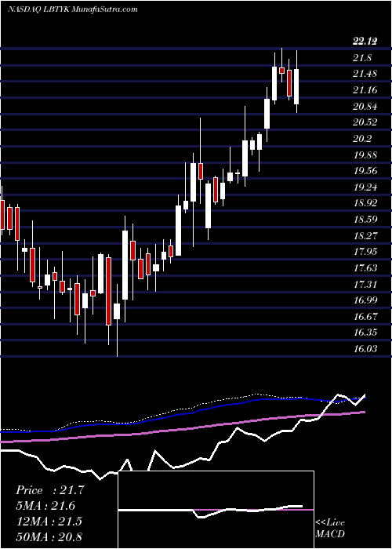Click the 17.31 price axis label

click(x=365, y=284)
